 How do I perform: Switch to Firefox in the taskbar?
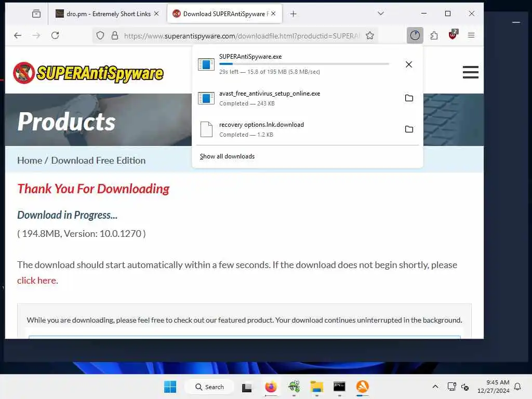(x=271, y=387)
